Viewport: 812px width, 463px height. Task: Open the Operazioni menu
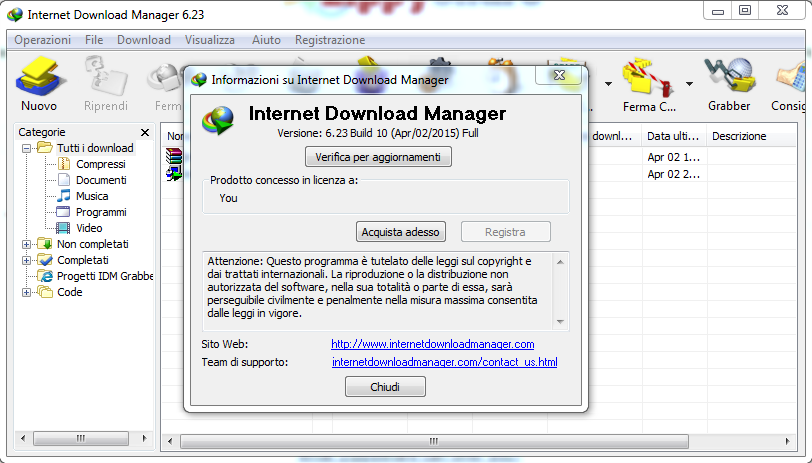(42, 40)
